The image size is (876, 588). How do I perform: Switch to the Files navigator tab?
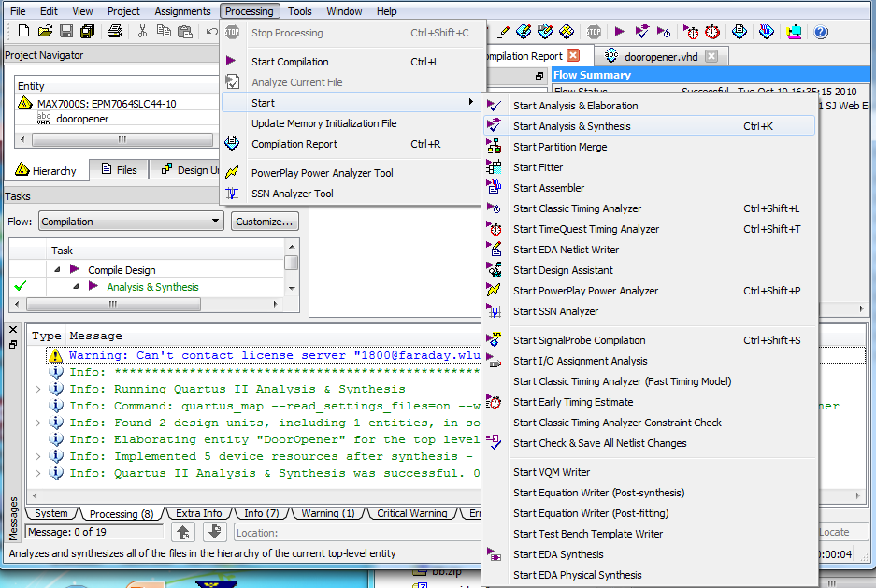[120, 170]
